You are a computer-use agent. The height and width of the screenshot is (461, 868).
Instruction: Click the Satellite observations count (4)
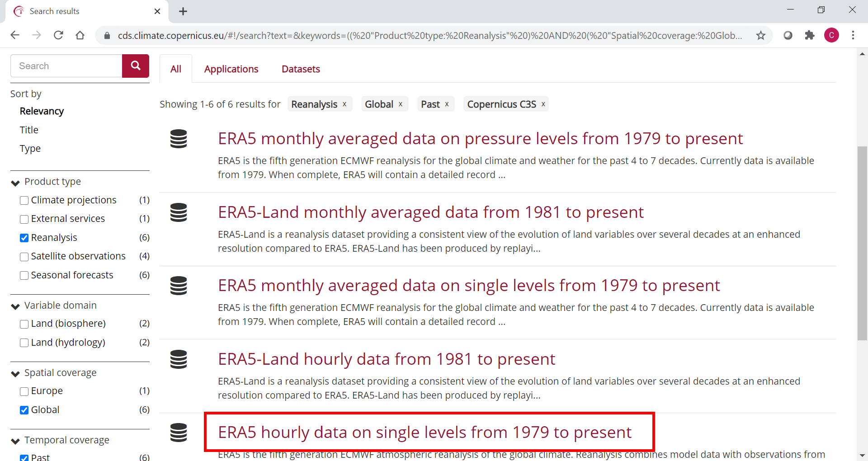coord(144,256)
